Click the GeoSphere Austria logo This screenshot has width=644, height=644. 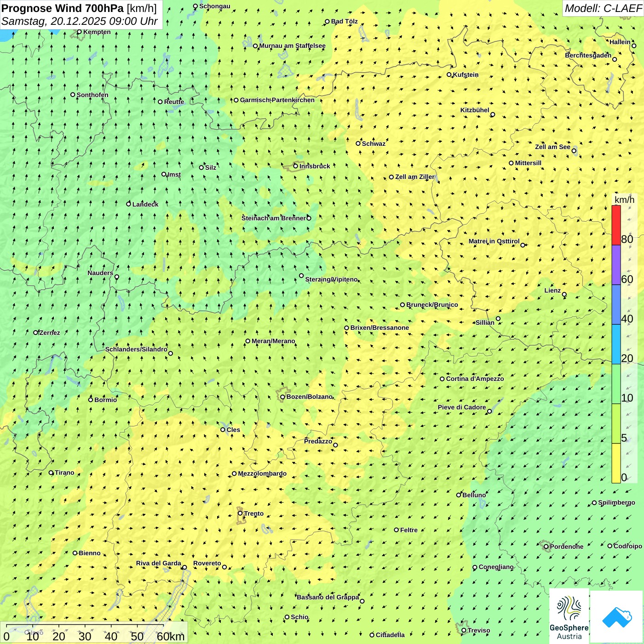click(x=569, y=617)
